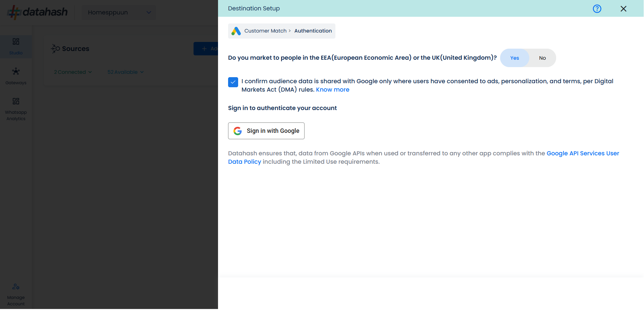This screenshot has height=310, width=644.
Task: Click the EEA or UK marketing question text
Action: (362, 58)
